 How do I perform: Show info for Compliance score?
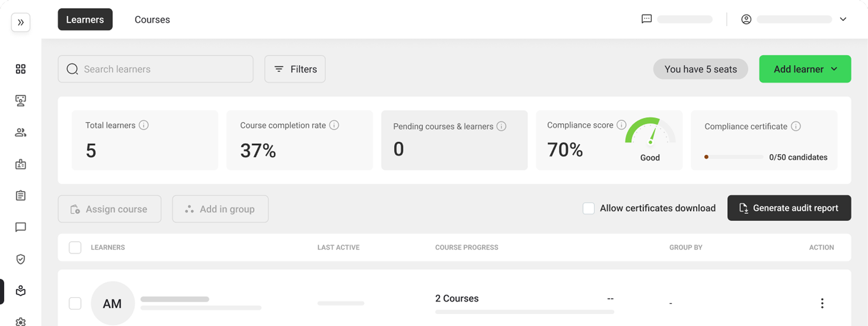pos(621,125)
